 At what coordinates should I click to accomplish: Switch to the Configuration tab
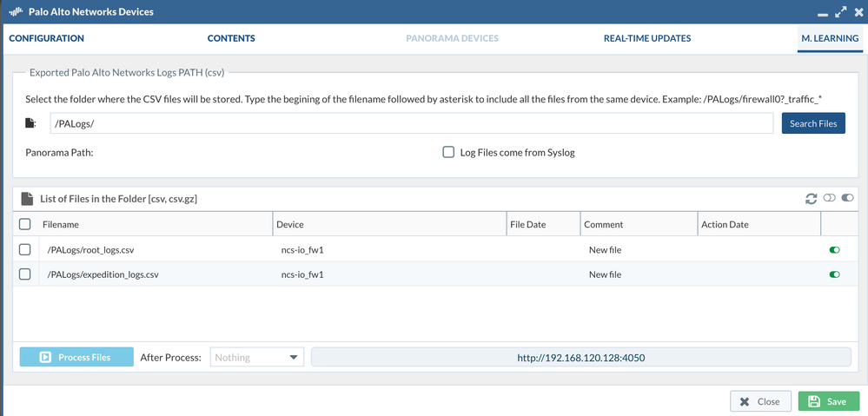pyautogui.click(x=46, y=38)
